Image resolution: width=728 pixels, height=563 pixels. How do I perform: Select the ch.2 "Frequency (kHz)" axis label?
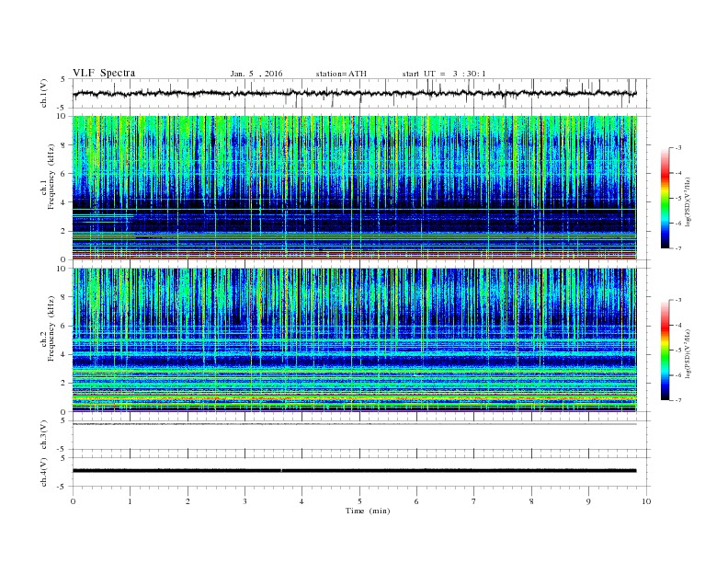point(51,328)
